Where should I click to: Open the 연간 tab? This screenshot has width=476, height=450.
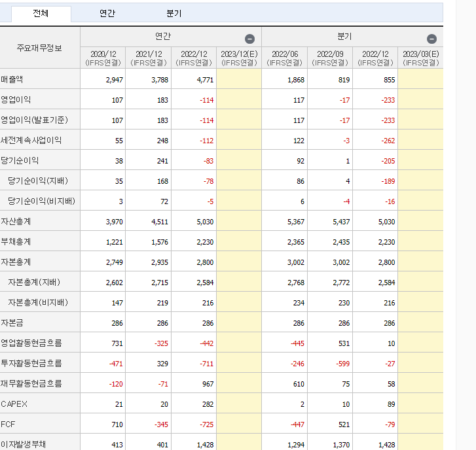107,13
